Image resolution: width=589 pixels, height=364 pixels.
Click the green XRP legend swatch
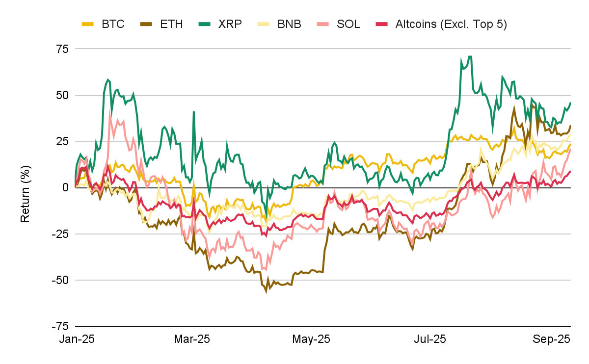pos(205,24)
